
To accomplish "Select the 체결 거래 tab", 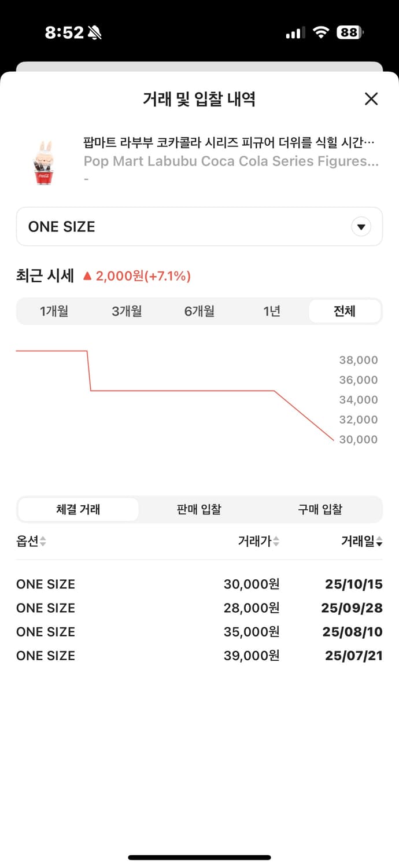I will pyautogui.click(x=78, y=509).
